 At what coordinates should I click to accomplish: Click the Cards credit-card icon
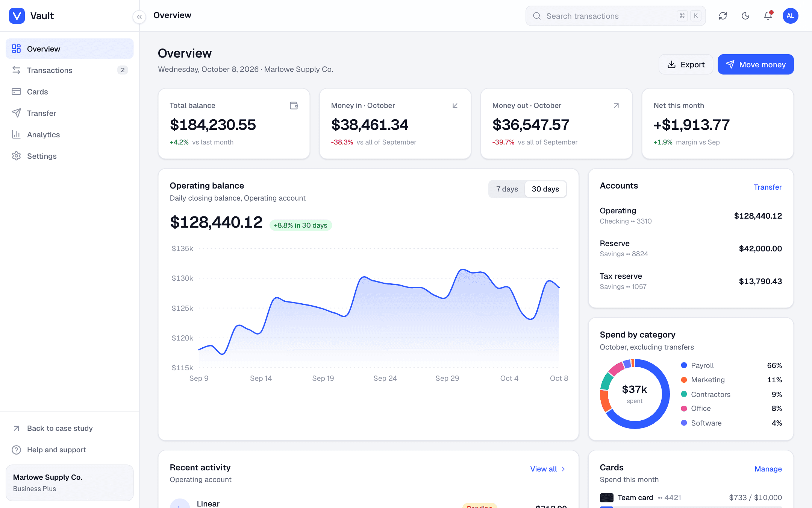(16, 91)
